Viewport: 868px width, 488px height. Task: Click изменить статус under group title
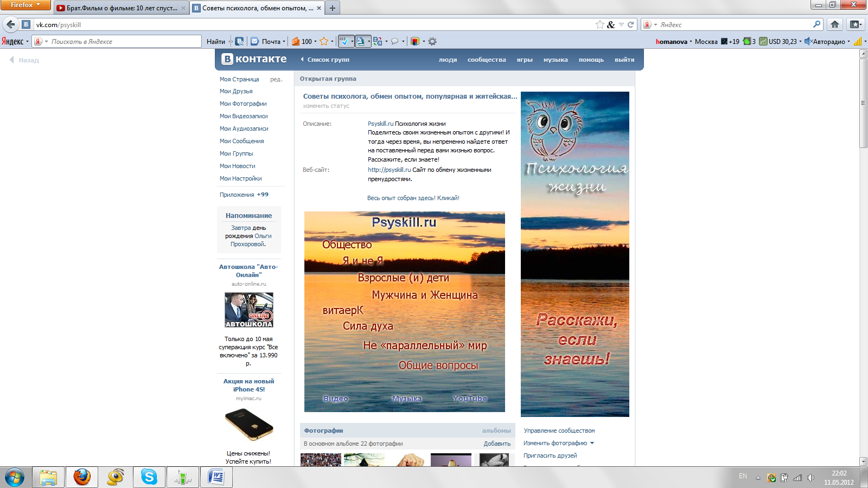click(326, 106)
